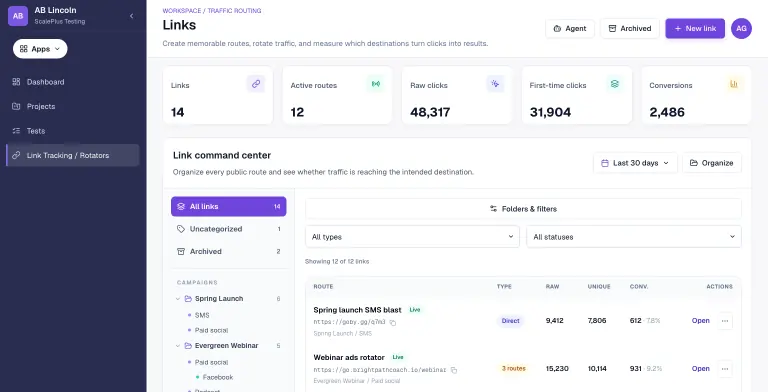Click the AB workspace avatar
The width and height of the screenshot is (768, 392).
point(18,16)
